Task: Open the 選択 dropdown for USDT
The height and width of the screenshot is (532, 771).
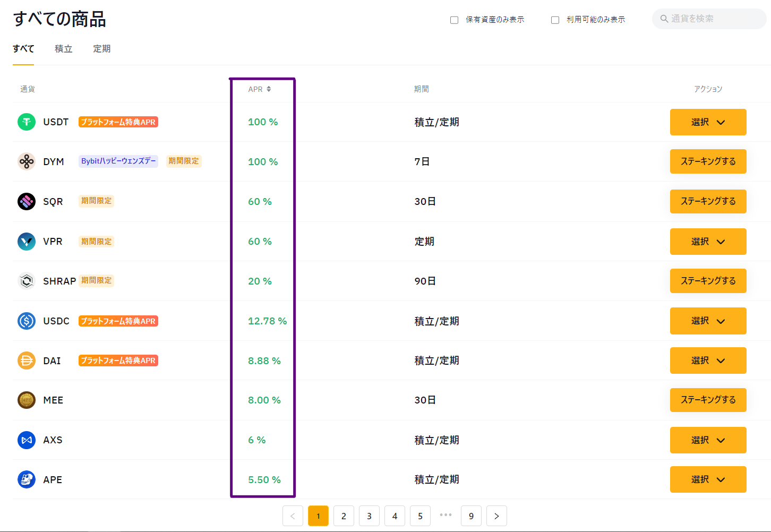Action: point(708,122)
